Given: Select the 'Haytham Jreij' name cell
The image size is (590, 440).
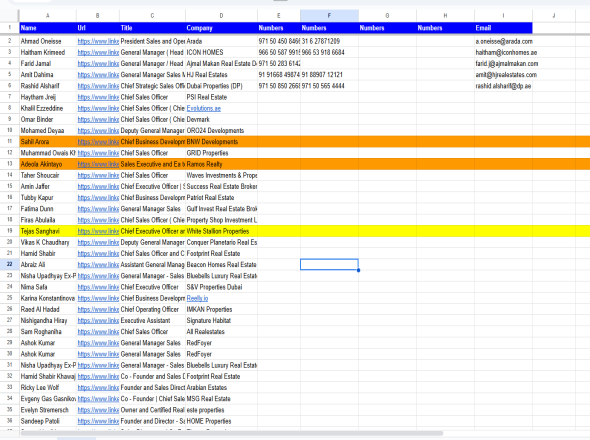Looking at the screenshot, I should (48, 97).
